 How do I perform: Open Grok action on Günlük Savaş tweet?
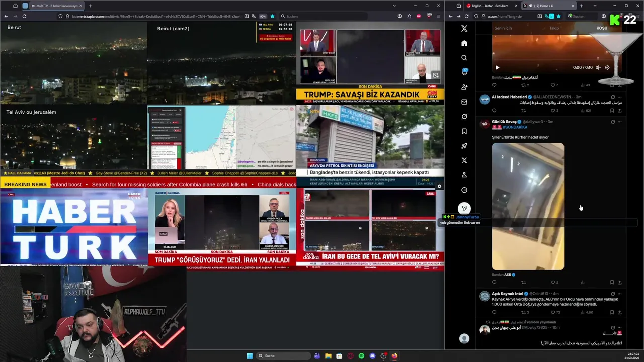(612, 122)
